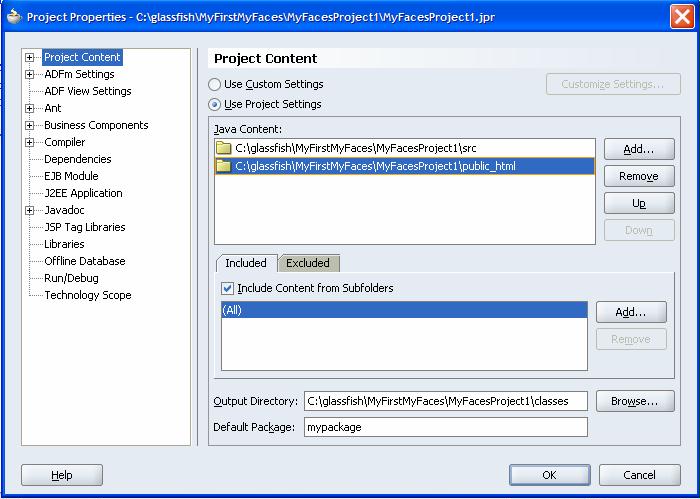Select Use Custom Settings radio button
700x499 pixels.
[x=215, y=85]
